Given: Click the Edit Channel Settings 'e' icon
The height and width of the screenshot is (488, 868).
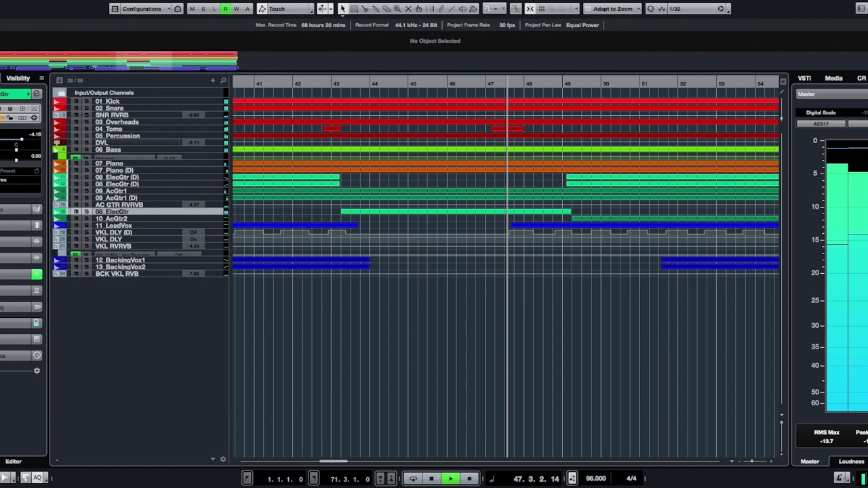Looking at the screenshot, I should tap(37, 94).
